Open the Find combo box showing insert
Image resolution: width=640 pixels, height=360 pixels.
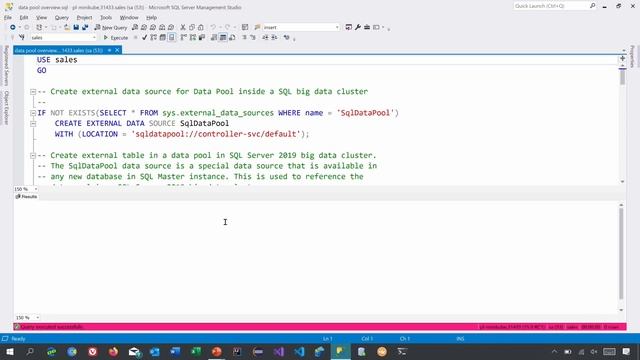click(x=301, y=27)
